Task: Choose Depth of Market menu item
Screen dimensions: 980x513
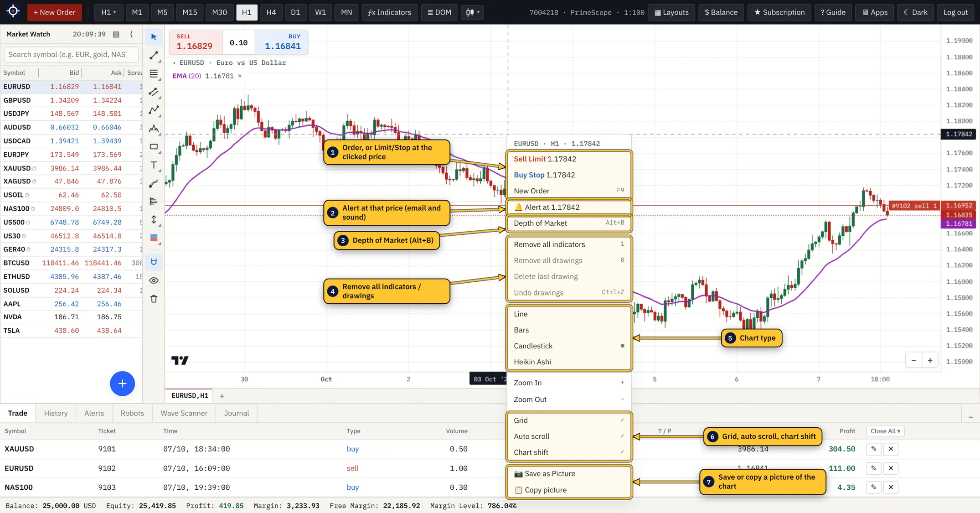Action: pyautogui.click(x=569, y=223)
